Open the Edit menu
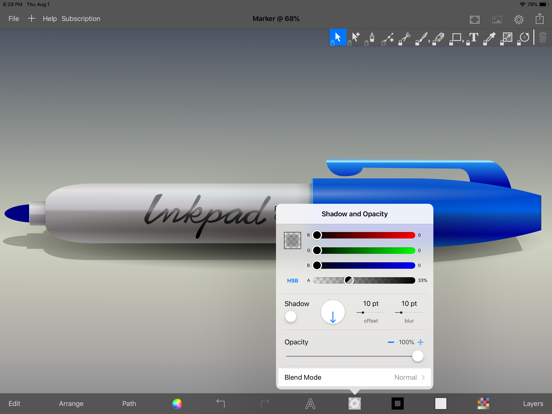 tap(14, 403)
